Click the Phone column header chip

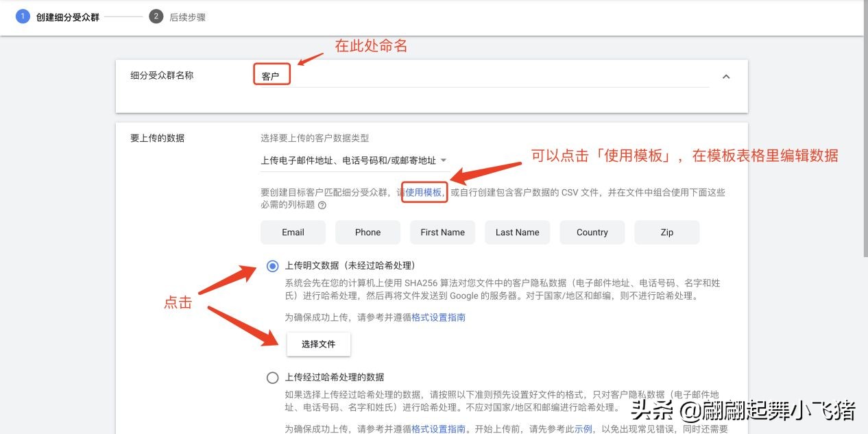click(367, 232)
